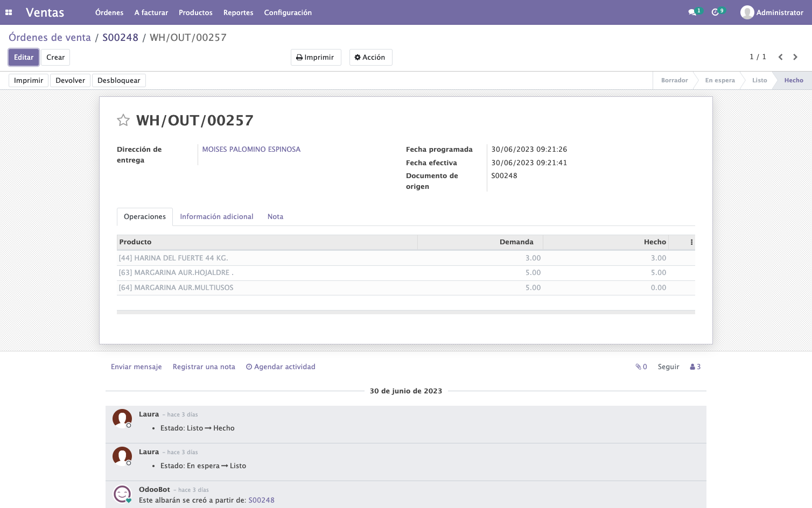The height and width of the screenshot is (508, 812).
Task: Click the HARINA DEL FUERTE 44 KG. row
Action: 406,258
